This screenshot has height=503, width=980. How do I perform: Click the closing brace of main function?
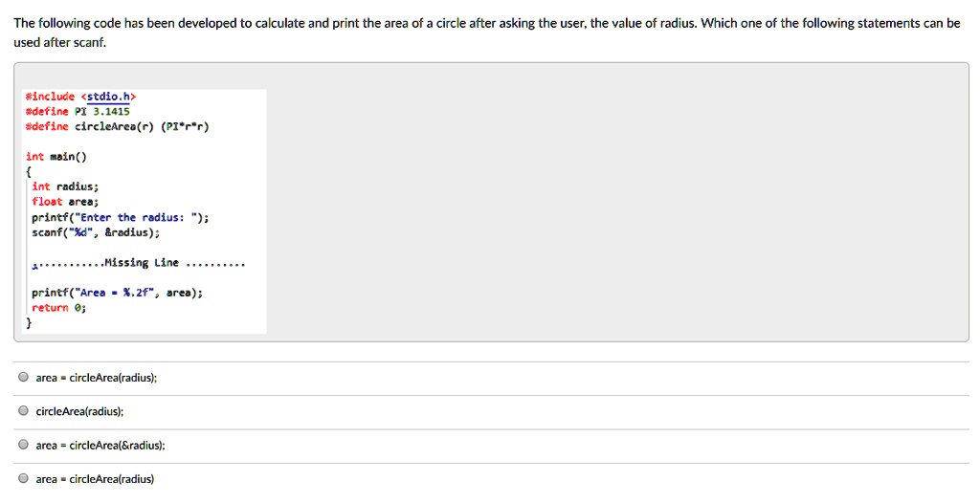coord(28,323)
